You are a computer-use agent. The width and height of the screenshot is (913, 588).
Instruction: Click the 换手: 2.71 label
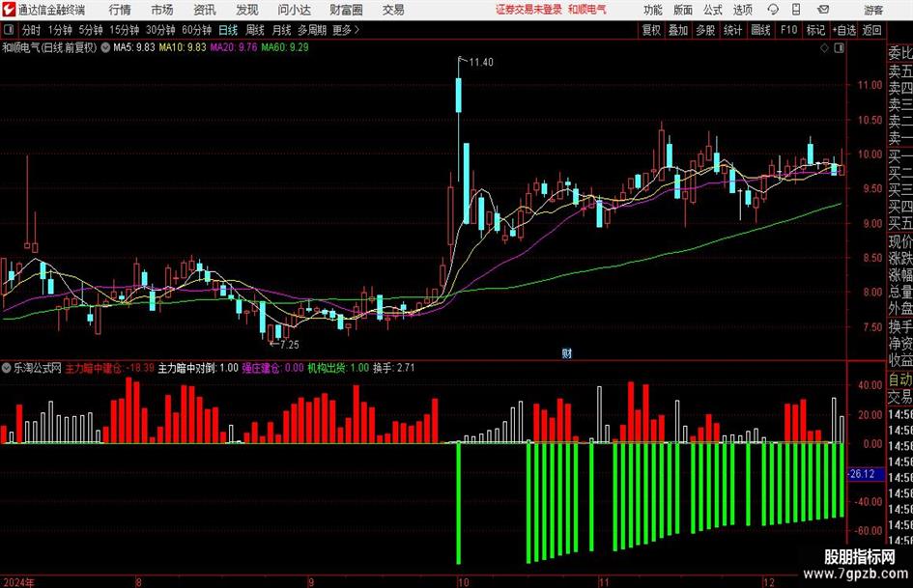(393, 368)
